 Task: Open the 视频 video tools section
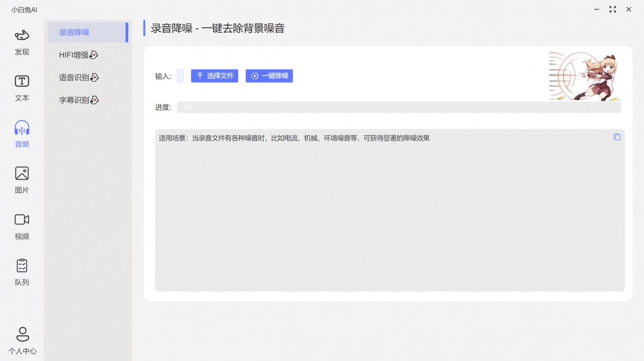21,225
